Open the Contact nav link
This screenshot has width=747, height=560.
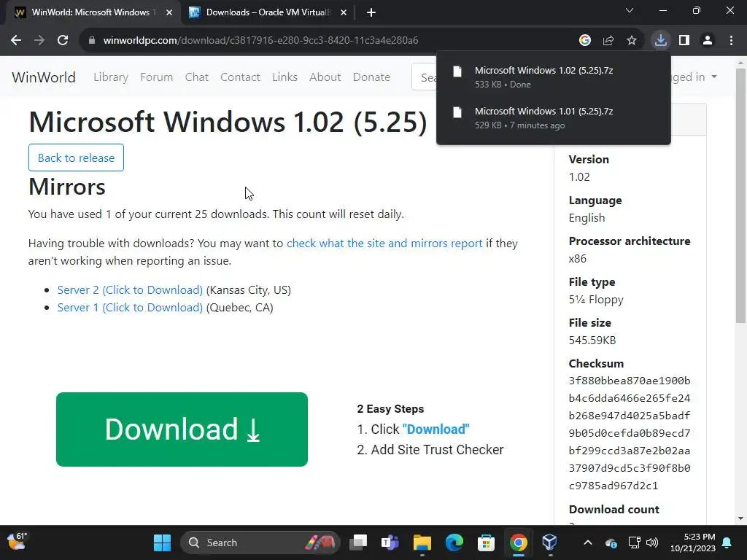tap(240, 77)
